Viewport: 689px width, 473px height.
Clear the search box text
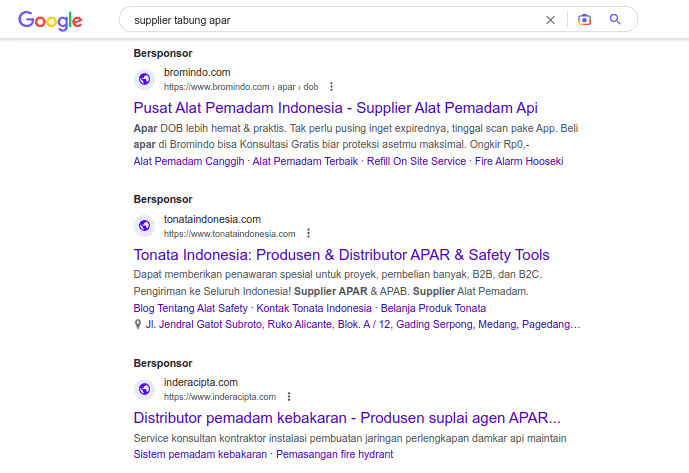(x=550, y=20)
